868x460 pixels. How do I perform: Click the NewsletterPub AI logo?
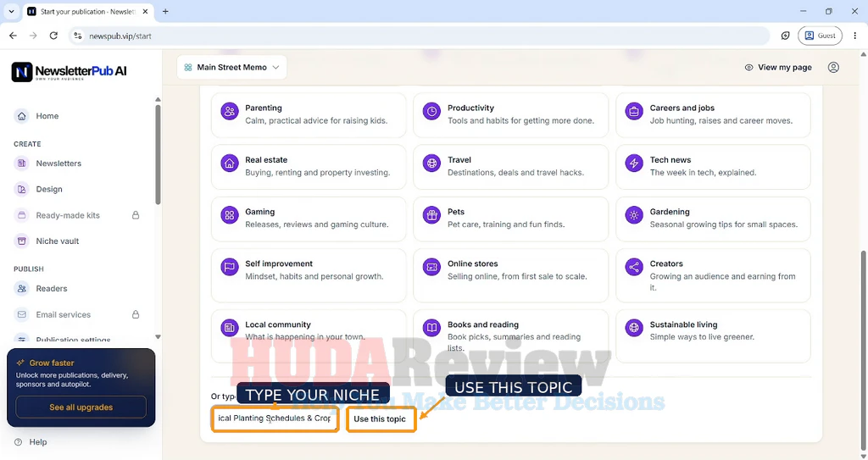(x=70, y=71)
